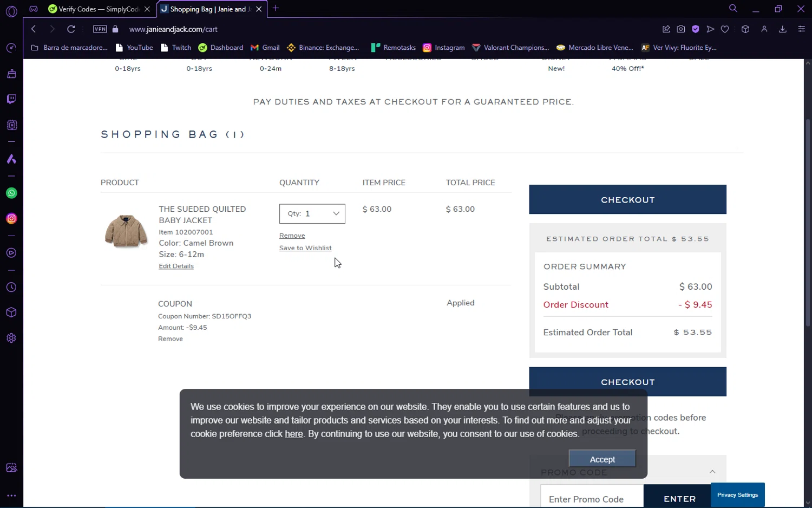Toggle the VPN badge in address bar
812x508 pixels.
[x=100, y=29]
